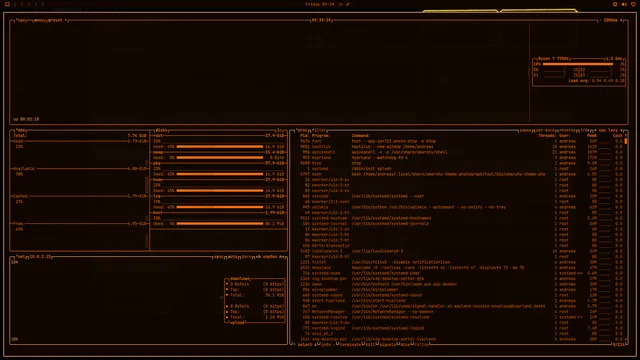Select the next process with the down arrow
The height and width of the screenshot is (360, 640).
pyautogui.click(x=315, y=344)
